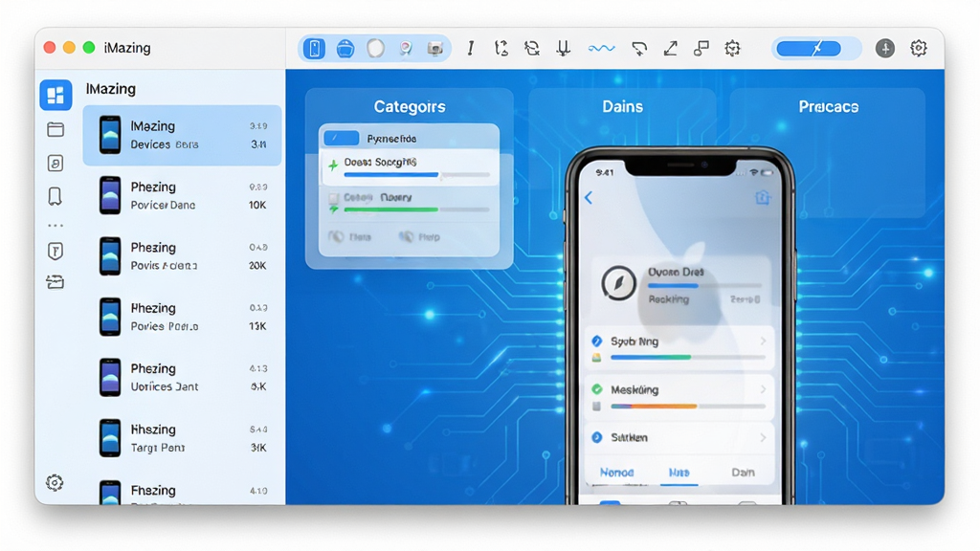This screenshot has height=551, width=980.
Task: Click the right faded button in Categoirs card
Action: [x=419, y=237]
